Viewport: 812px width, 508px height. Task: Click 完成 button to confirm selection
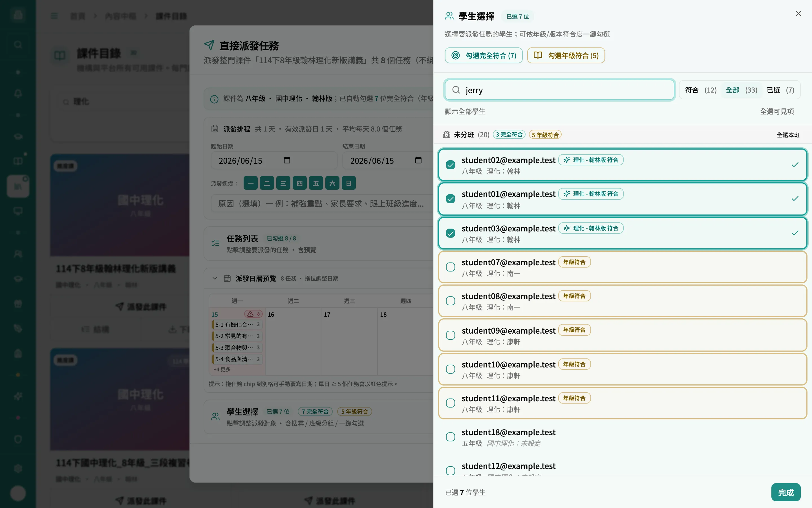[x=786, y=492]
